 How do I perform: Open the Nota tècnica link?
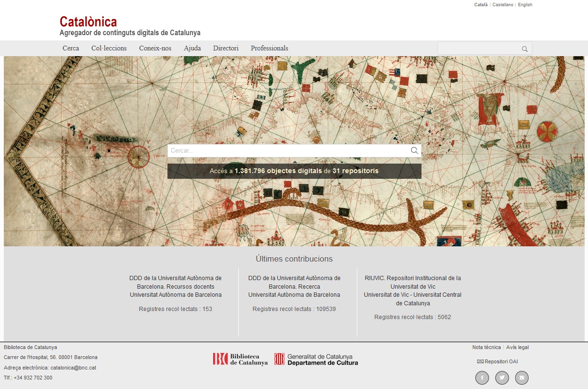487,347
